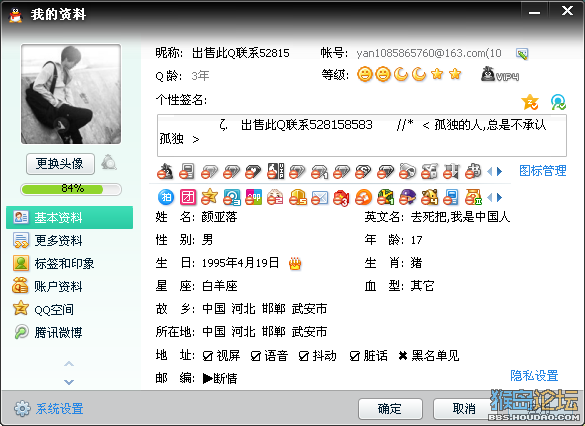Click the Q龄 value 3年
The width and height of the screenshot is (585, 426).
click(x=200, y=76)
